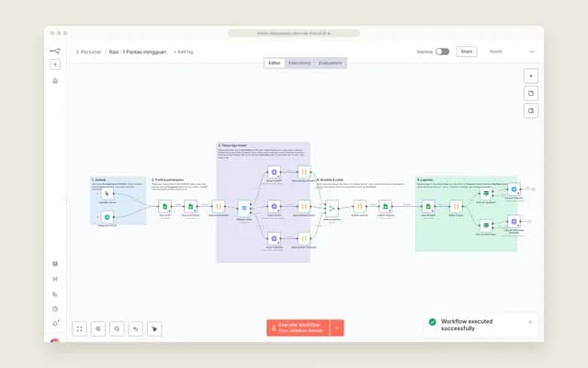This screenshot has width=588, height=368.
Task: Click the output plus handle of blue circular node
Action: (x=533, y=190)
